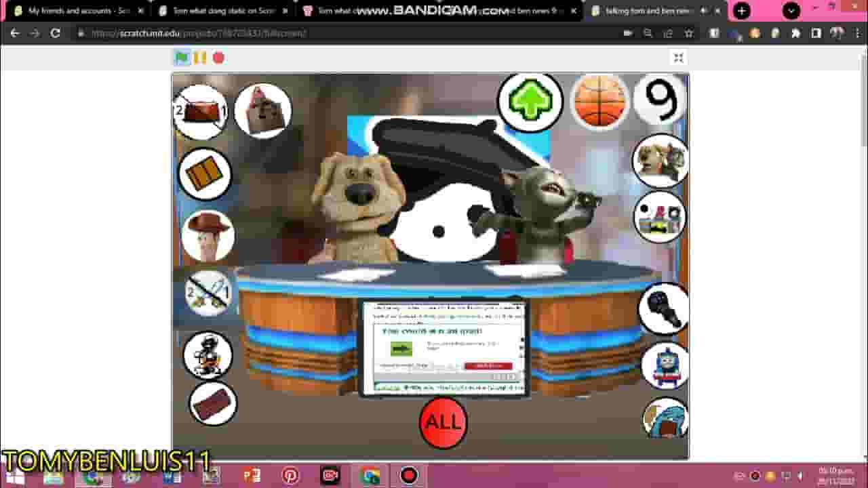Go back to previous page

[15, 33]
